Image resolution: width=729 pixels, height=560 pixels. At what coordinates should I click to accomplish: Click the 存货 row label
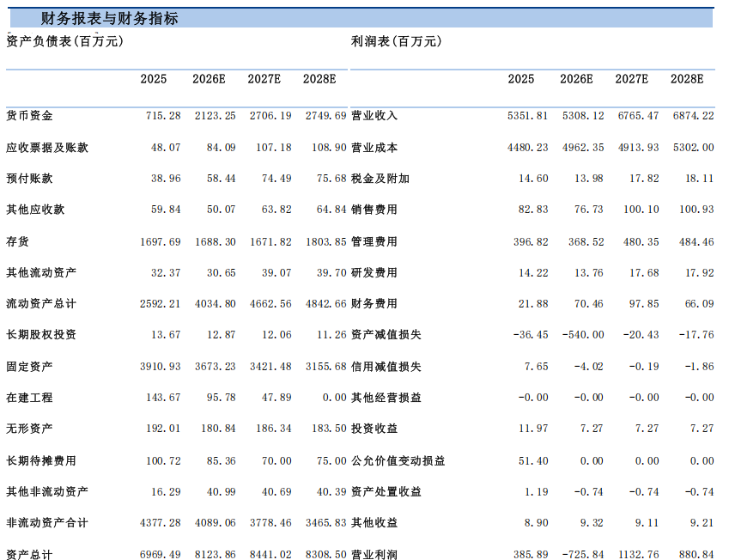click(18, 241)
